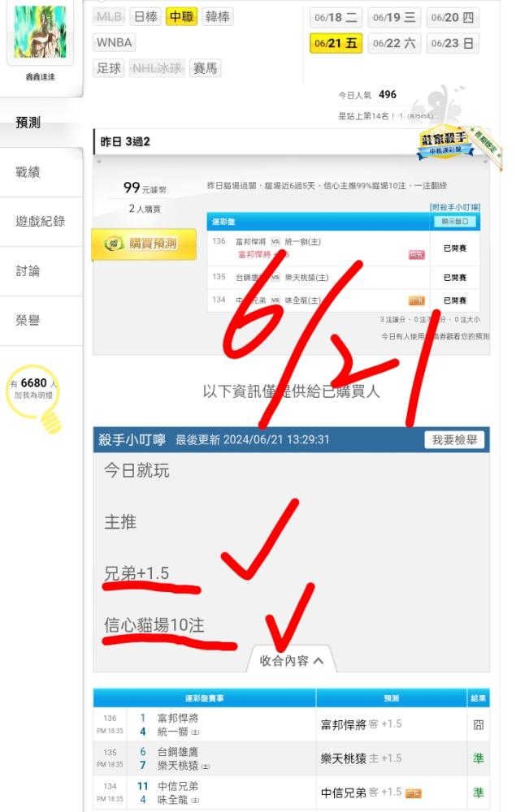The width and height of the screenshot is (516, 812).
Task: Collapse the content with 收合內容
Action: click(x=292, y=660)
